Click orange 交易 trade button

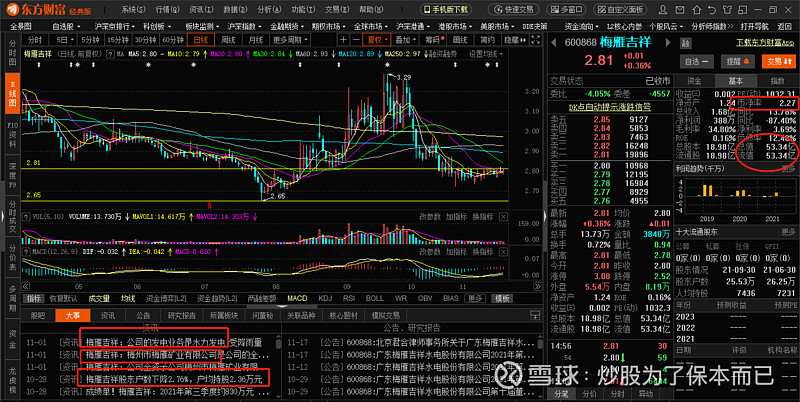pyautogui.click(x=779, y=61)
